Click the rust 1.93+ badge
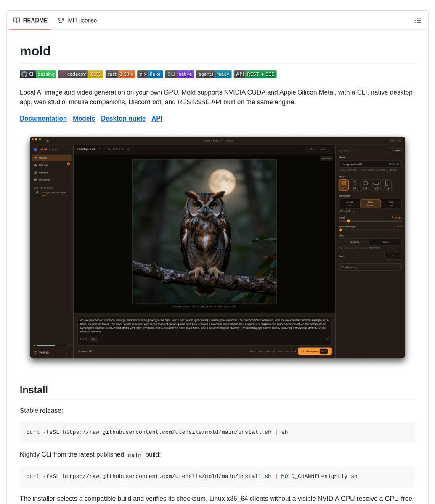Screen dimensions: 435x504 coord(120,74)
